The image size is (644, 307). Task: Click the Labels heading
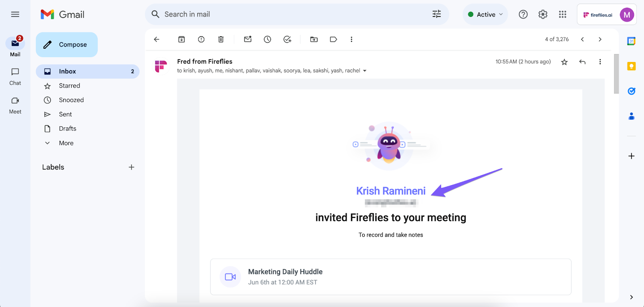pos(53,167)
